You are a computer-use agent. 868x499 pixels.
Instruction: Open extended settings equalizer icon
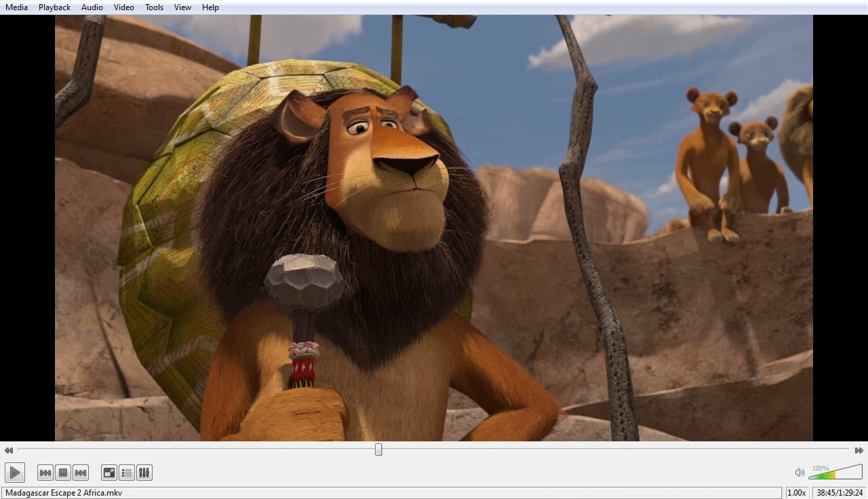click(144, 473)
